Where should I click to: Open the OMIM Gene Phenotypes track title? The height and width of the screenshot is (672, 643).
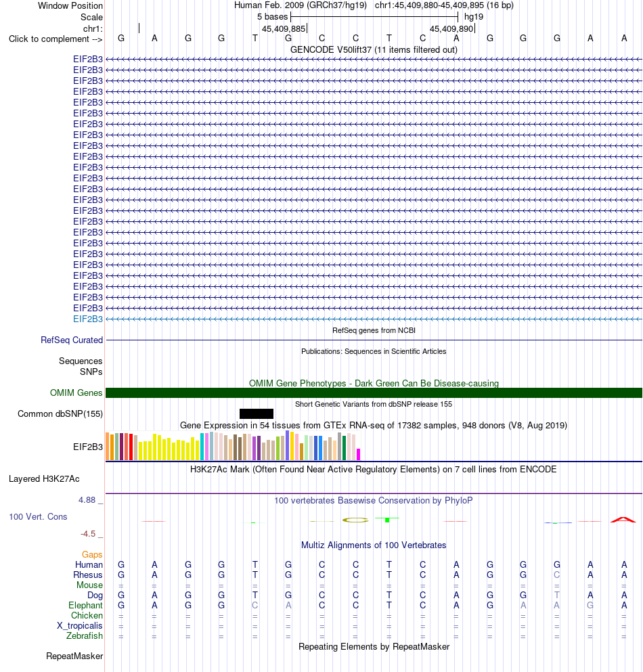click(x=374, y=383)
